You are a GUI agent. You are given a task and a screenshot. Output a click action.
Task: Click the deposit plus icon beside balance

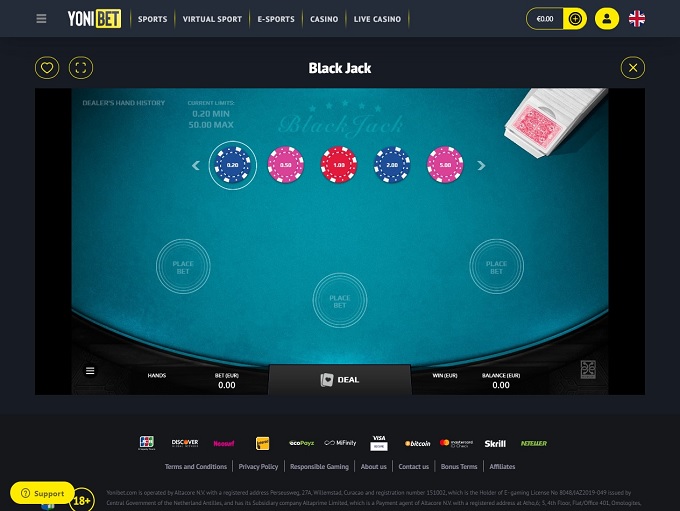tap(575, 19)
